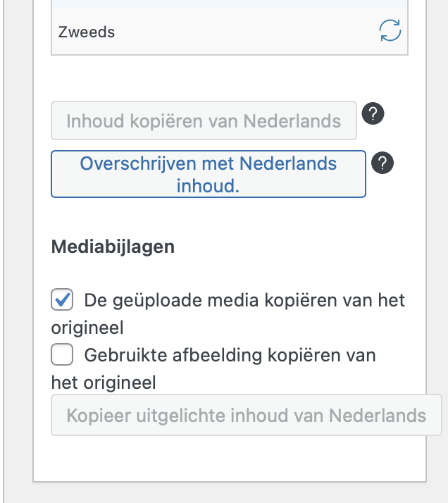
Task: Click Overschrijven met Nederlands inhoud button
Action: pos(209,174)
